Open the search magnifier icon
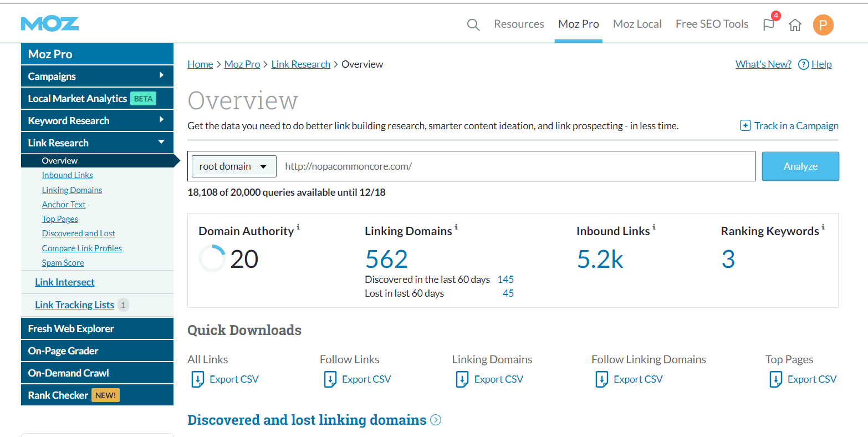 (x=473, y=24)
